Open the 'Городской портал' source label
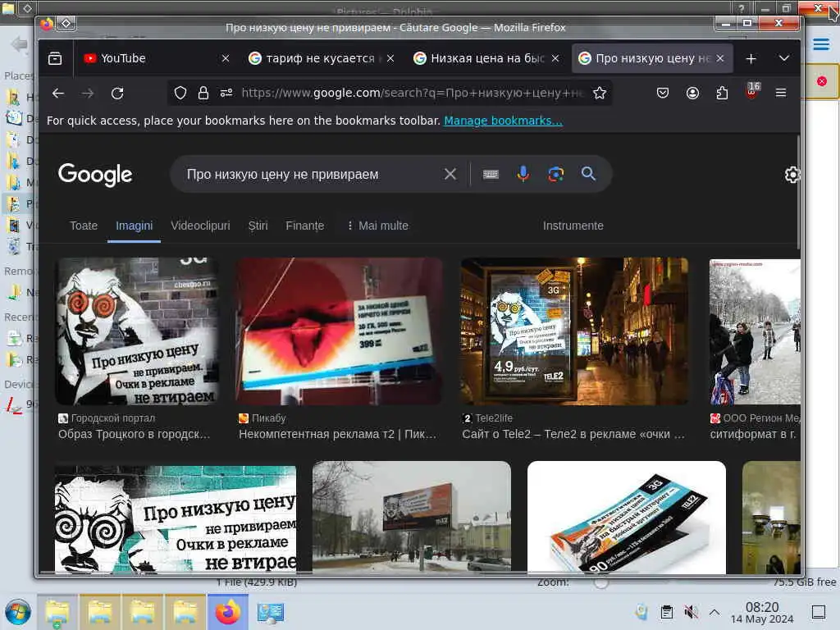 tap(107, 418)
